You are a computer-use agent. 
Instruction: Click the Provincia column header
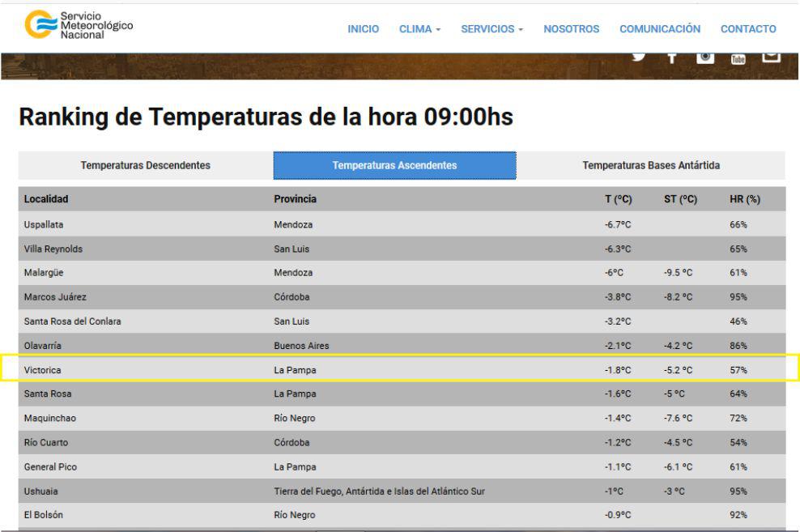pos(296,199)
